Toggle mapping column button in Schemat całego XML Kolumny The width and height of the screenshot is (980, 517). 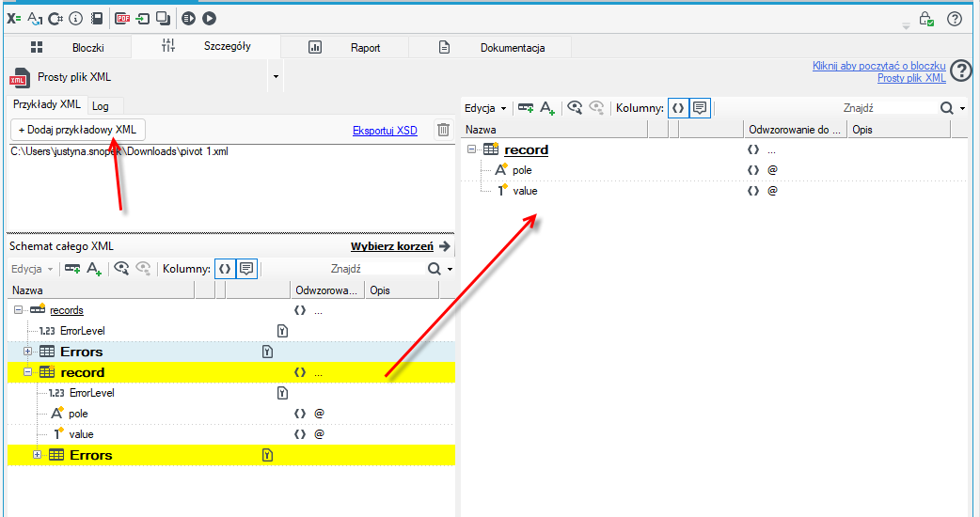[225, 269]
